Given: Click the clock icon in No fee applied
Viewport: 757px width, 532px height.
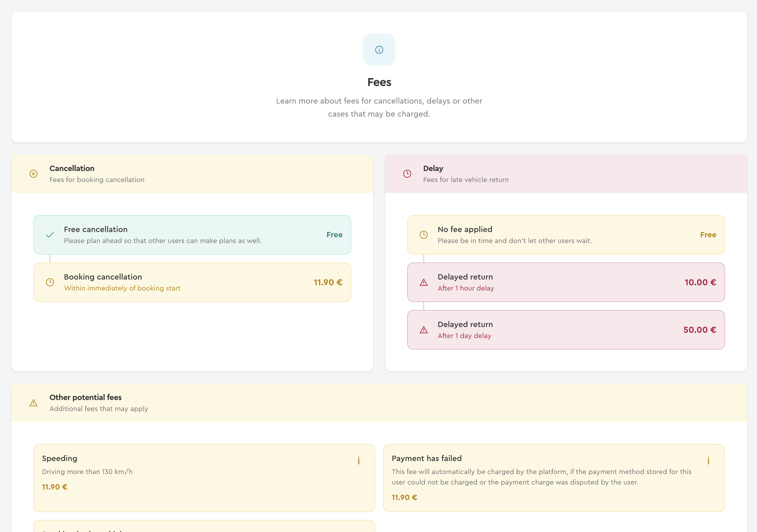Looking at the screenshot, I should pos(423,235).
